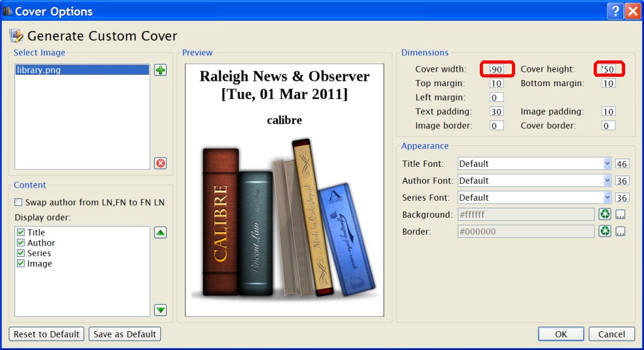Open Background color chooser ellipsis button
The height and width of the screenshot is (350, 644).
coord(620,215)
